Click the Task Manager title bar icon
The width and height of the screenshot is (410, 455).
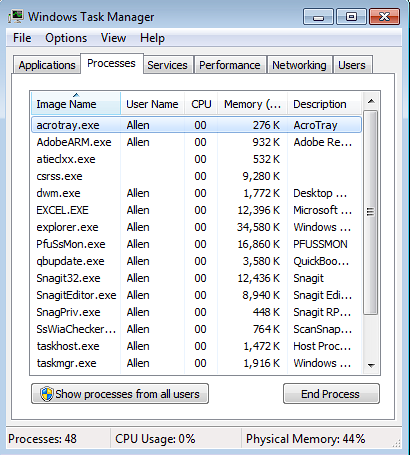(16, 16)
